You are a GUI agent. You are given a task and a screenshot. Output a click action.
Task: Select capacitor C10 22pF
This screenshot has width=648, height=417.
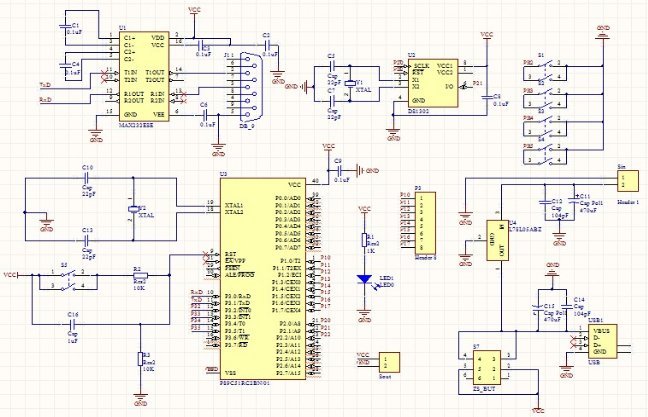tap(86, 178)
